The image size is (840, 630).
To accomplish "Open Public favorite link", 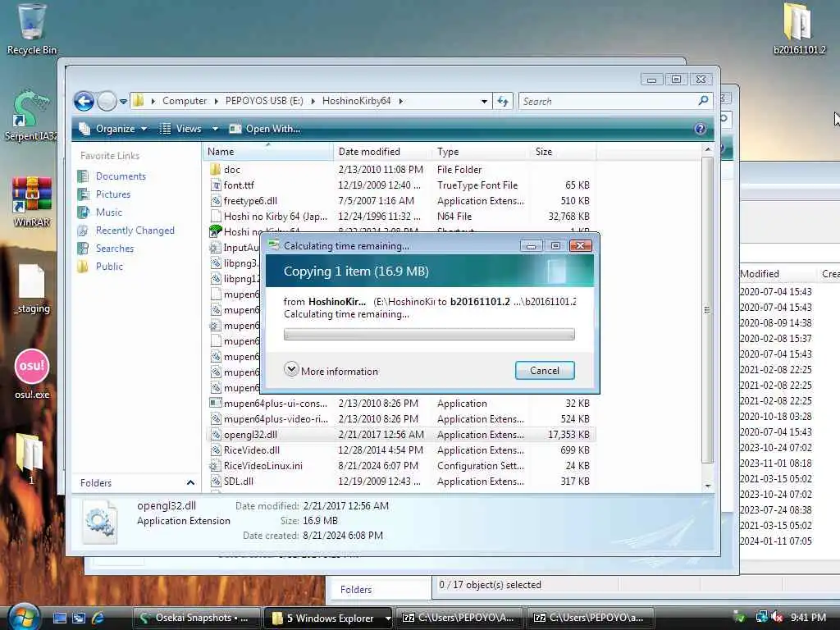I will 109,267.
